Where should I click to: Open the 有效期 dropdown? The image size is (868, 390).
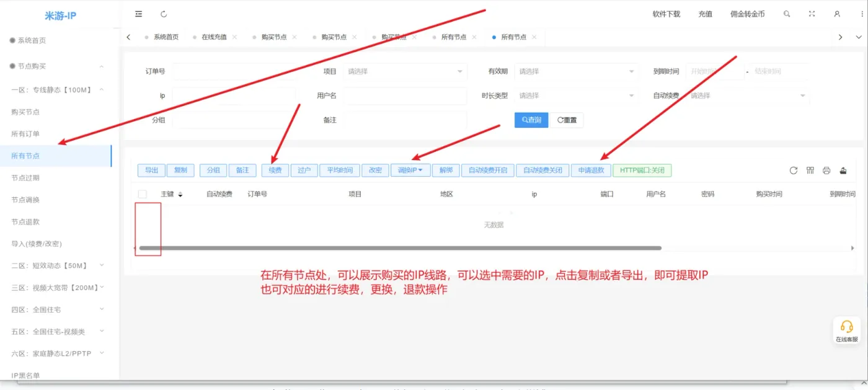tap(576, 71)
